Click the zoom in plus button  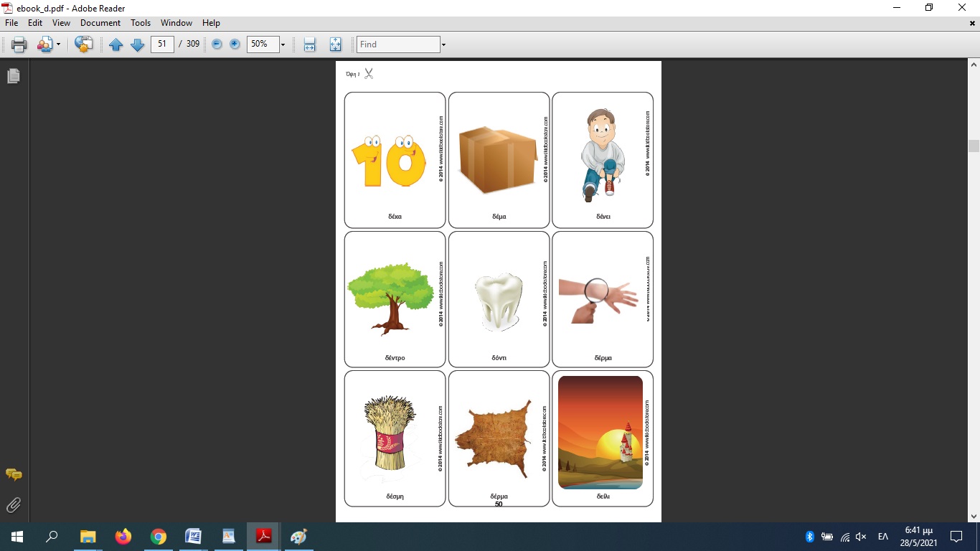point(235,44)
